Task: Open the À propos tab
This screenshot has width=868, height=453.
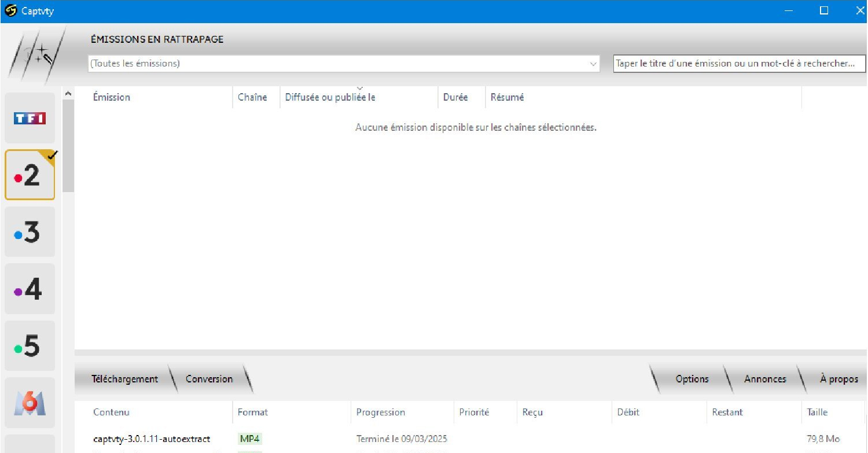Action: click(838, 380)
